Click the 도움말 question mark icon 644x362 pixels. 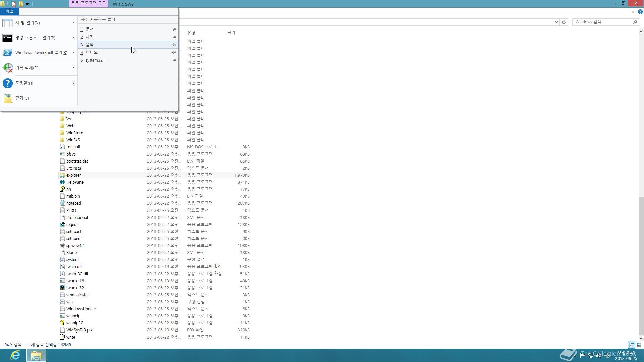click(x=7, y=83)
